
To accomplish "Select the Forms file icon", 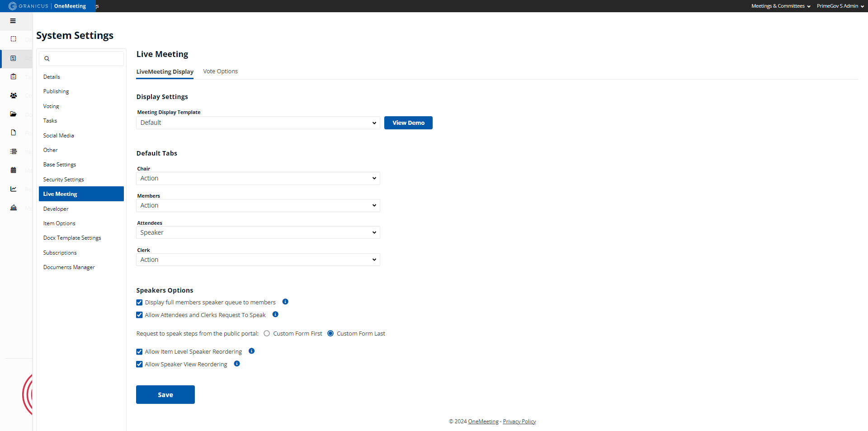I will click(13, 133).
